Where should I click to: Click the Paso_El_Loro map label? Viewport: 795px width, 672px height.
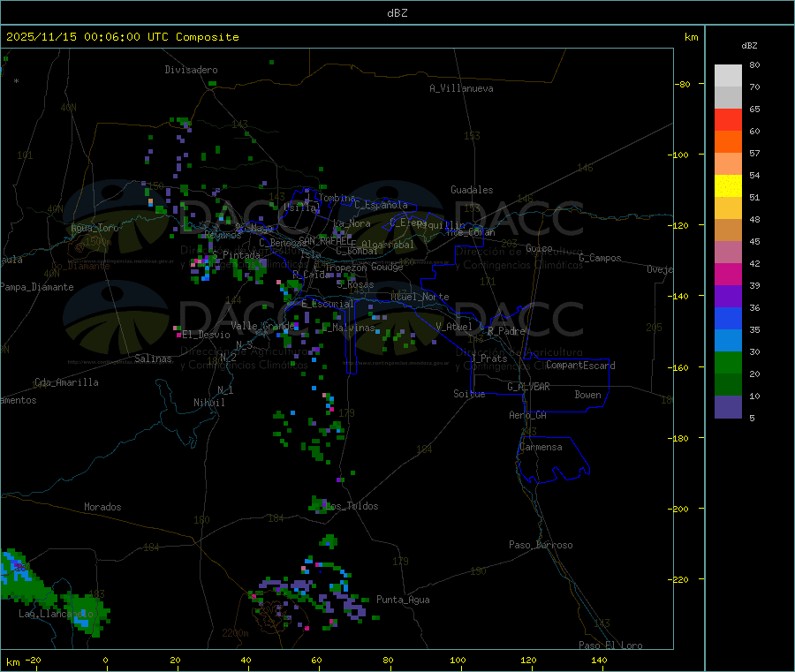610,646
